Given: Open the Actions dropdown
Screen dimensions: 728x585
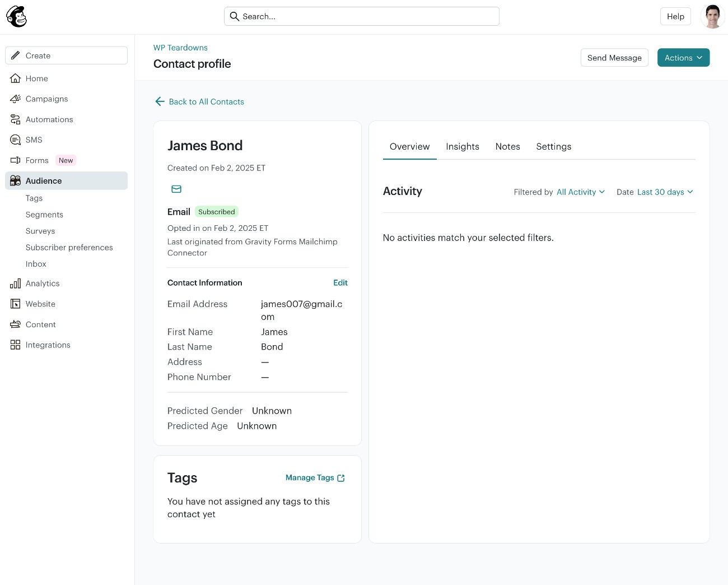Looking at the screenshot, I should click(683, 58).
